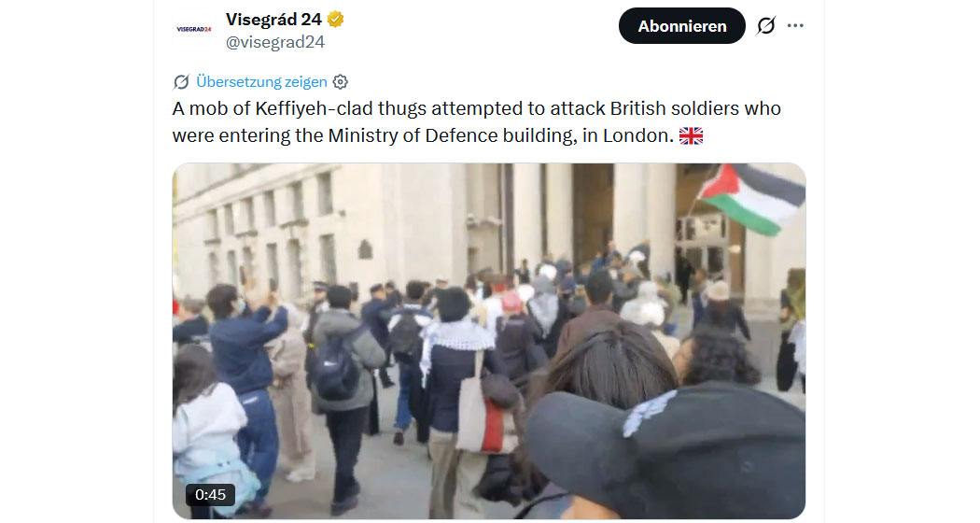
Task: Click the first line of tweet text
Action: [476, 109]
